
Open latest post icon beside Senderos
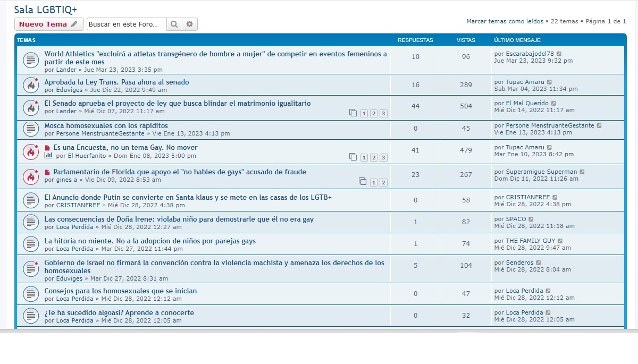(x=539, y=263)
